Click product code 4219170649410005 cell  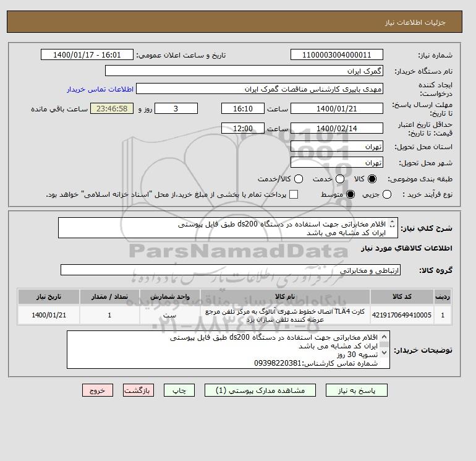pyautogui.click(x=402, y=315)
